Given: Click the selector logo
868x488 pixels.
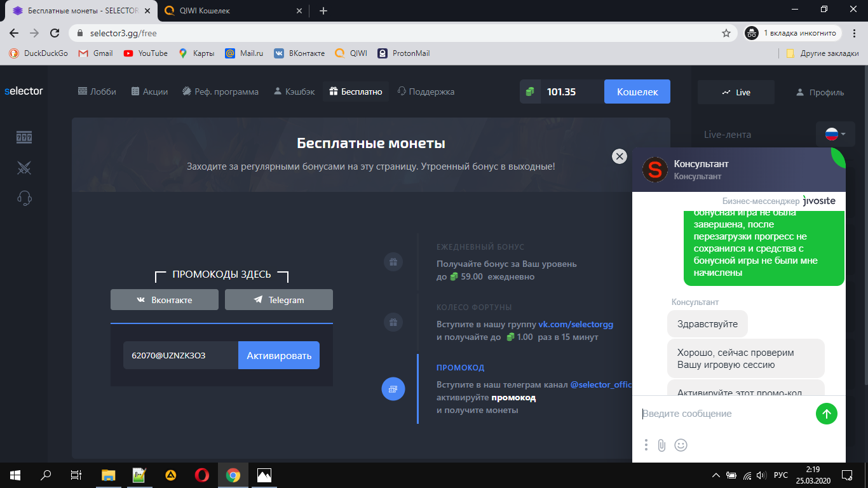Looking at the screenshot, I should (24, 91).
